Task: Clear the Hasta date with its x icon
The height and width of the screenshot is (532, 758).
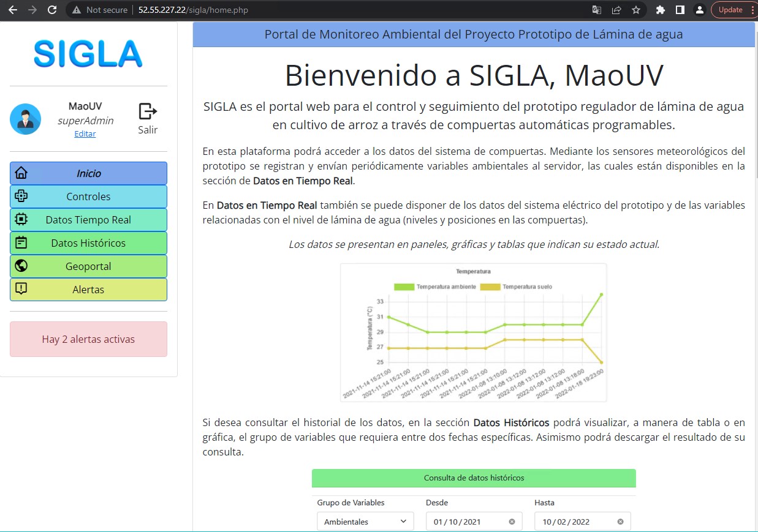Action: click(620, 522)
